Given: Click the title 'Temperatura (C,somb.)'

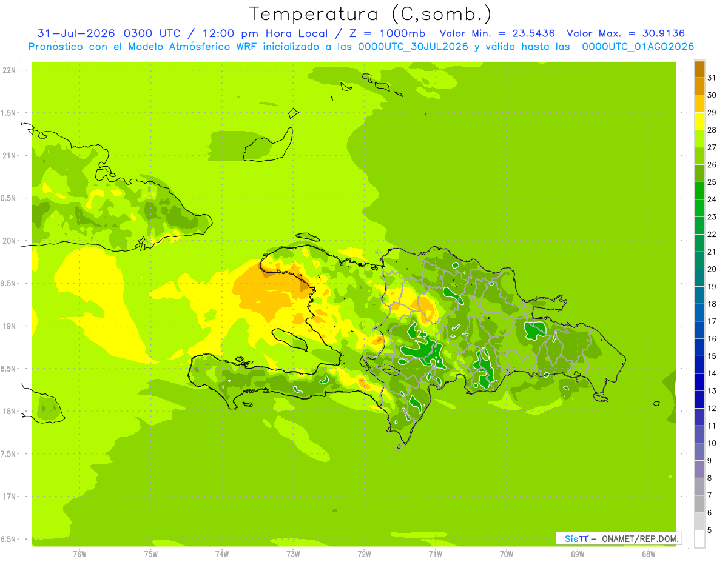Looking at the screenshot, I should (370, 14).
